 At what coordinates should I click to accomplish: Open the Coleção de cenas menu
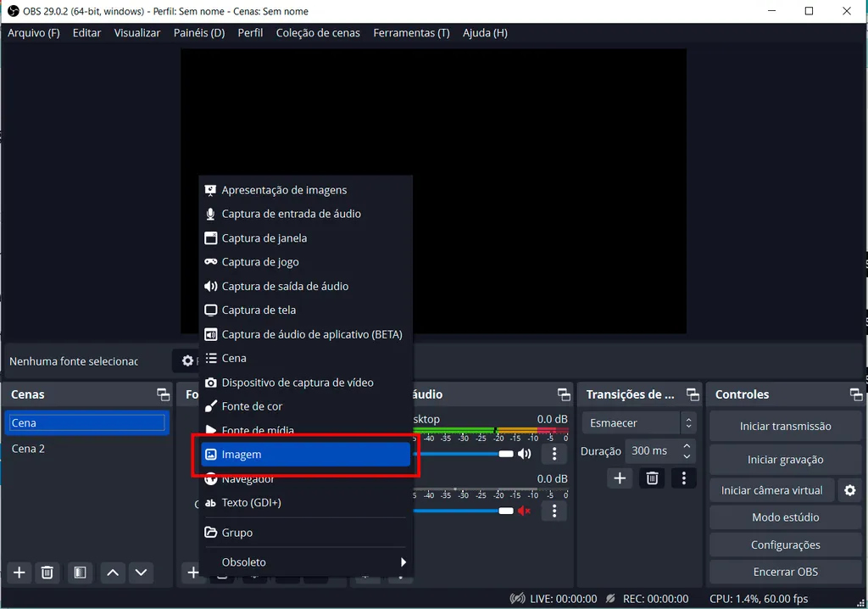(x=318, y=33)
